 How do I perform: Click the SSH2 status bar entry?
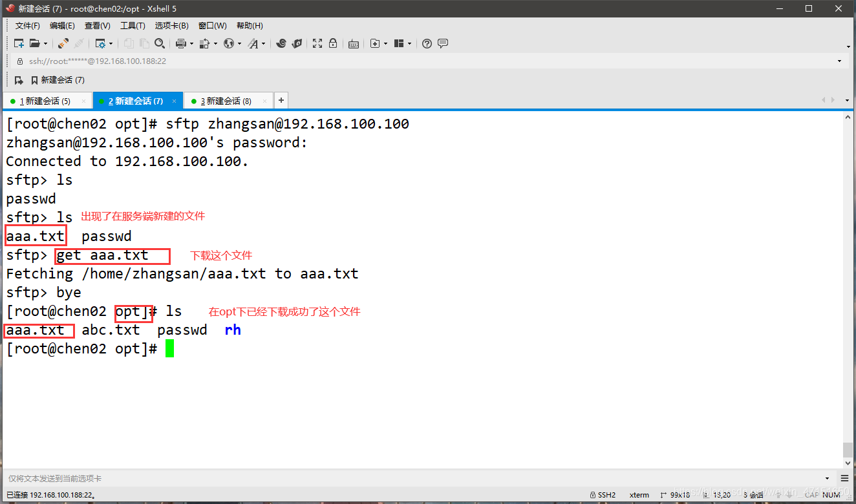point(603,495)
